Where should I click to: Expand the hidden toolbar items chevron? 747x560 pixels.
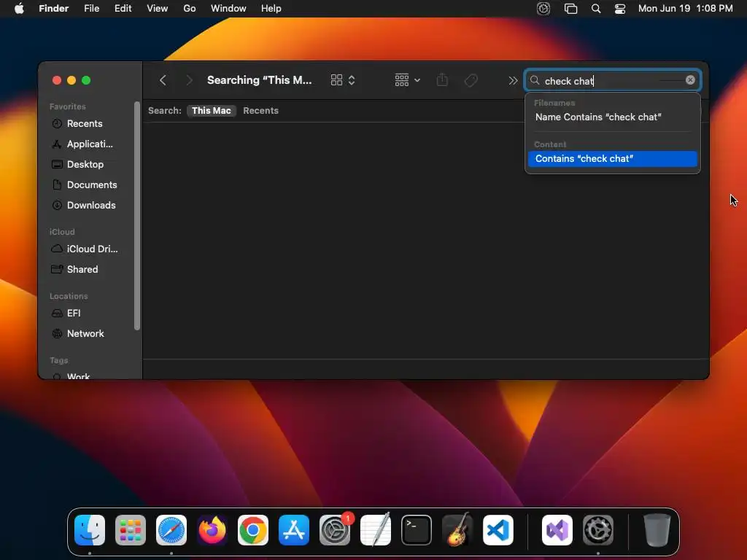(x=513, y=80)
